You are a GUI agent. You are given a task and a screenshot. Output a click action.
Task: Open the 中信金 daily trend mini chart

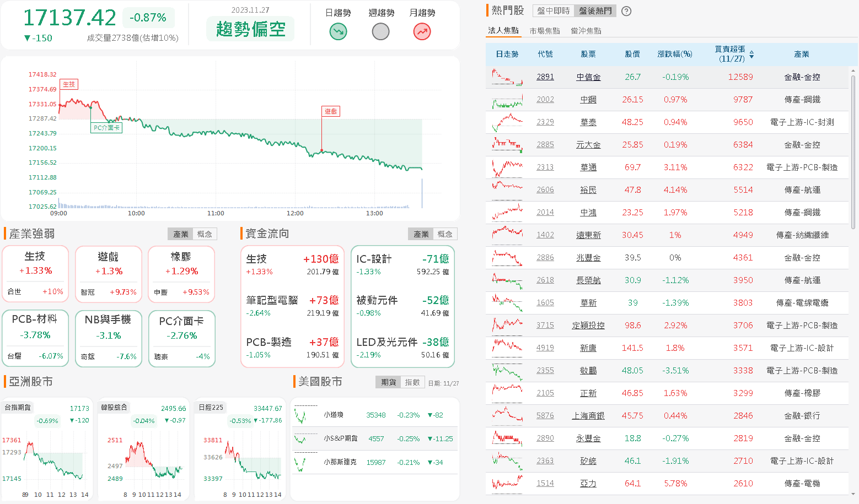coord(507,77)
